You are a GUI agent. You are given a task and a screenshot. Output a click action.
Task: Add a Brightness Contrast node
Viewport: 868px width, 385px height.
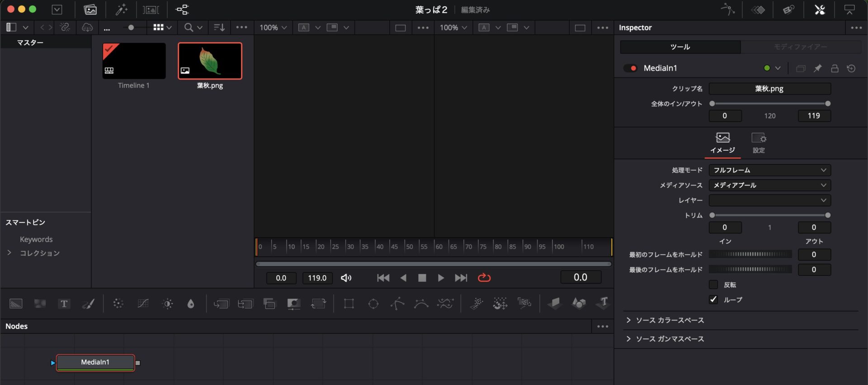click(168, 304)
